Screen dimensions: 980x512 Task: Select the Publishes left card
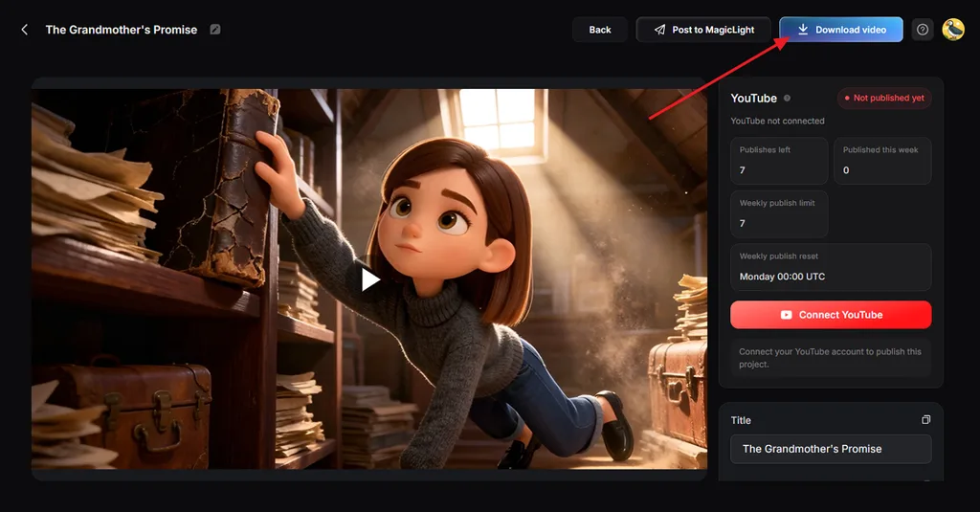[779, 161]
